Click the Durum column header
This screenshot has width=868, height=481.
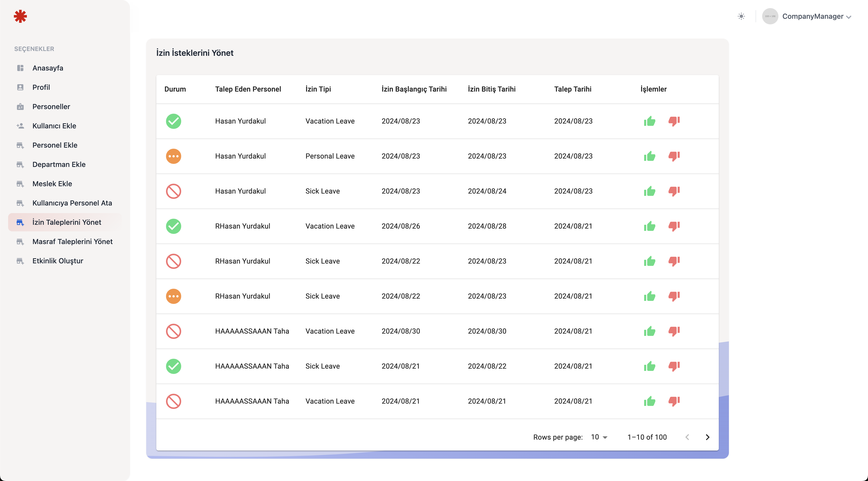pyautogui.click(x=175, y=89)
